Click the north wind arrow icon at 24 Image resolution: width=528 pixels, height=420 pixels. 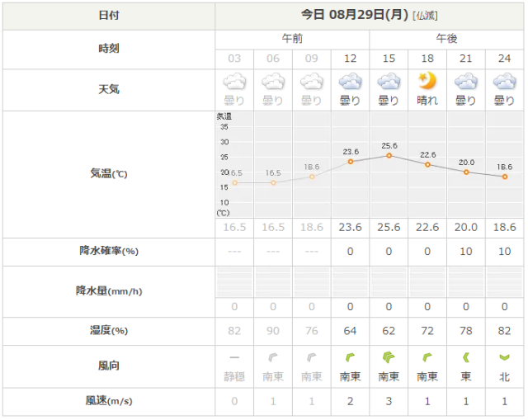(504, 357)
